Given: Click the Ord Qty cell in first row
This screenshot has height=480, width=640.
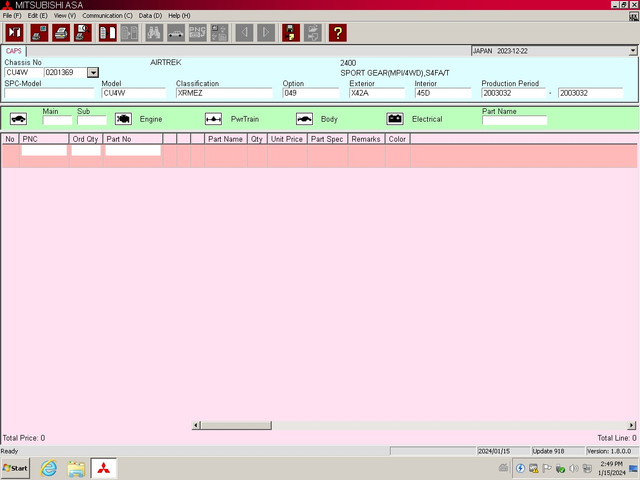Looking at the screenshot, I should 86,151.
